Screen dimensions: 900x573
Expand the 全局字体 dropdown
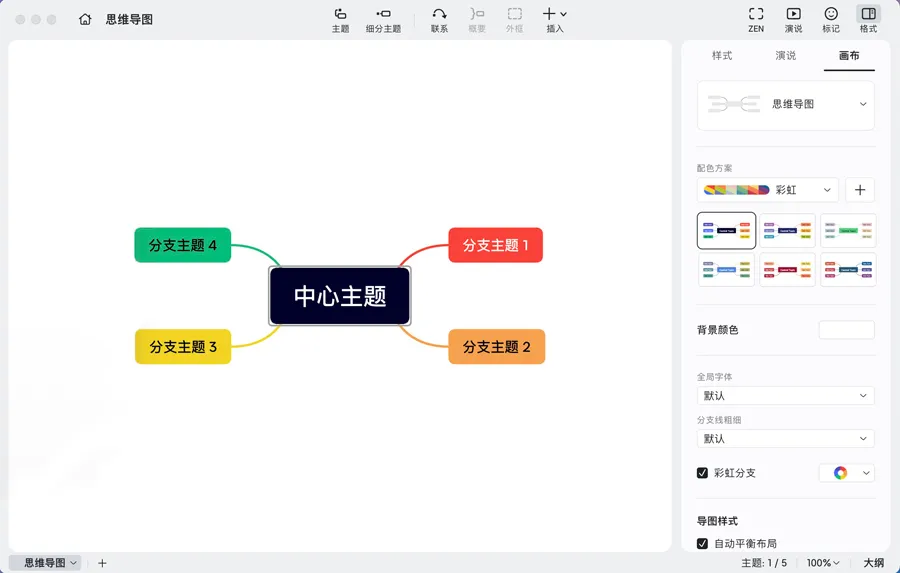pos(785,396)
